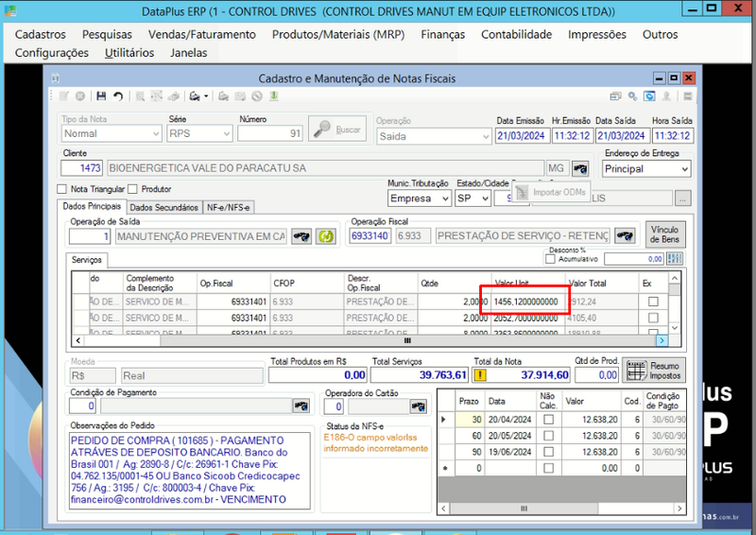Click the lookup icon beside Operação de Saída
This screenshot has height=535, width=756.
301,236
